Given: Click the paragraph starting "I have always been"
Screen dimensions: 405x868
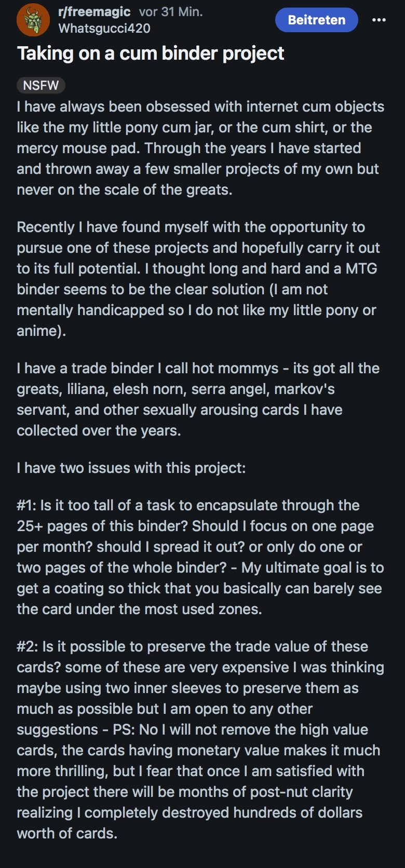Looking at the screenshot, I should [x=200, y=148].
